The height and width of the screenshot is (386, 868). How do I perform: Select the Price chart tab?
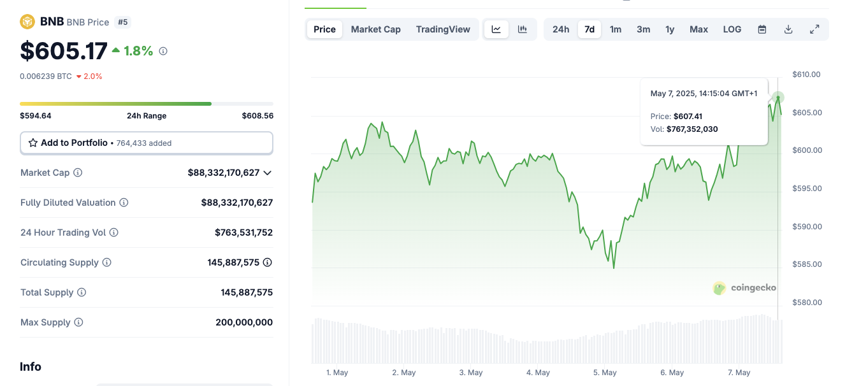[x=324, y=29]
